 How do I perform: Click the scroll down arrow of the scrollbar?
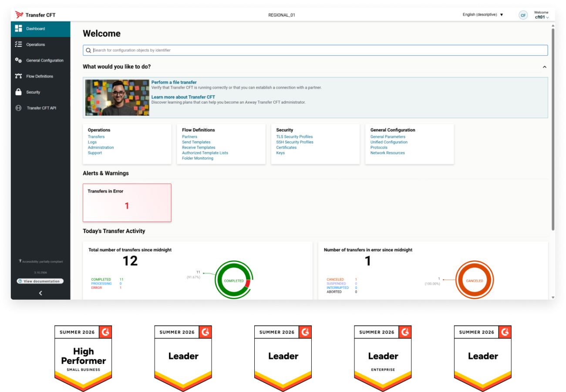pos(553,297)
